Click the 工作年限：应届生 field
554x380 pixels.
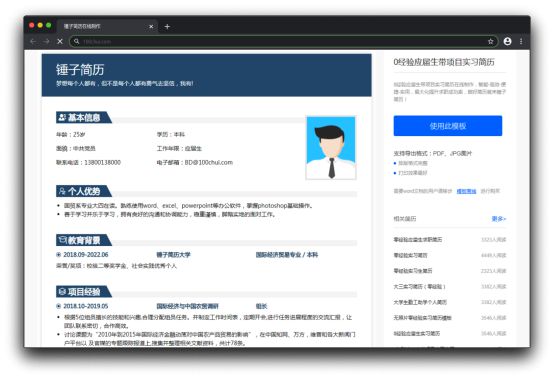coord(179,149)
